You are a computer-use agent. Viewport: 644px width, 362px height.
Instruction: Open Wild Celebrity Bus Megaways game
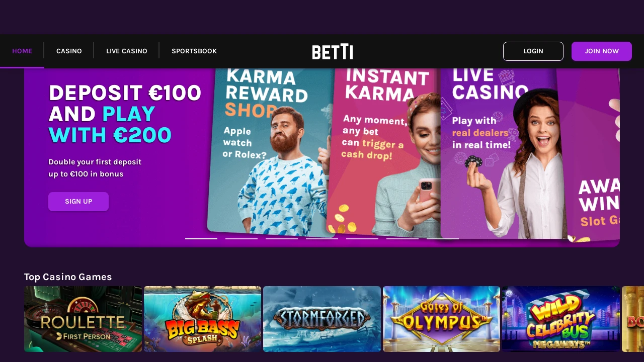tap(561, 319)
